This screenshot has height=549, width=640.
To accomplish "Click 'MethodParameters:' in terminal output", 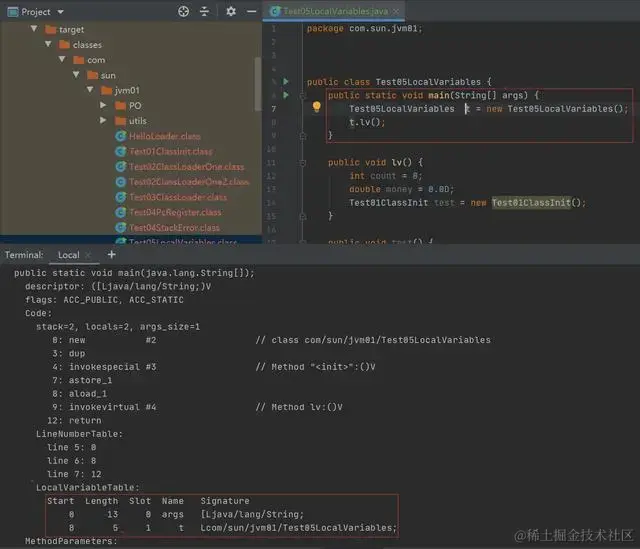I will click(71, 541).
